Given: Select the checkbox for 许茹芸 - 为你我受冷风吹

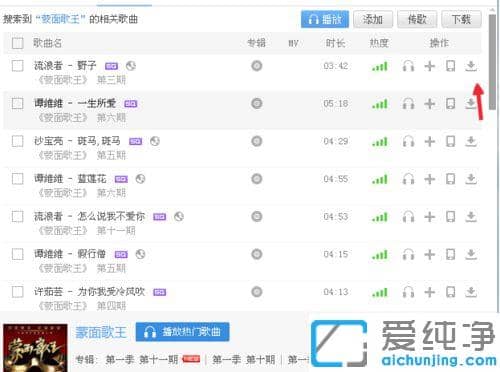Looking at the screenshot, I should coord(17,292).
